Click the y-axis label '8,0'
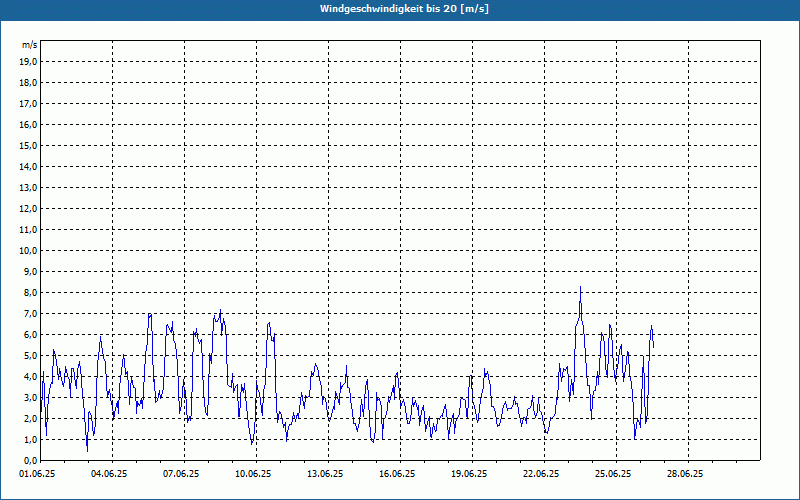 (30, 292)
